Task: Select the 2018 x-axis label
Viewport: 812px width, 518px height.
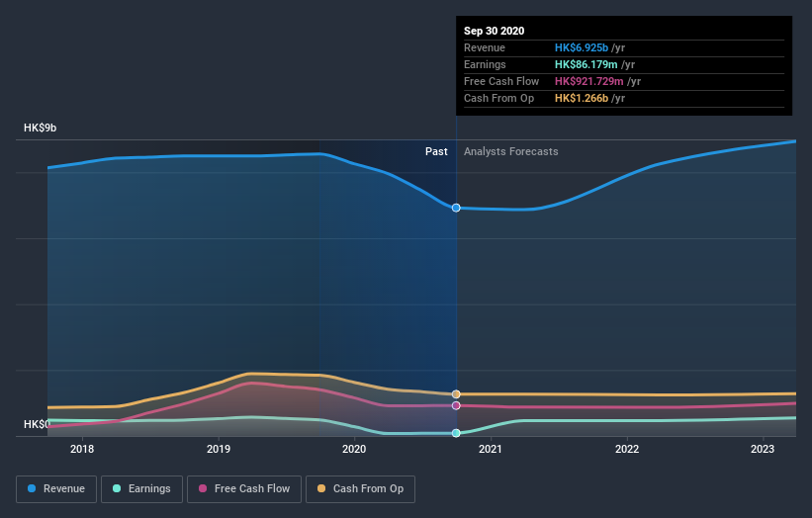Action: pyautogui.click(x=82, y=449)
